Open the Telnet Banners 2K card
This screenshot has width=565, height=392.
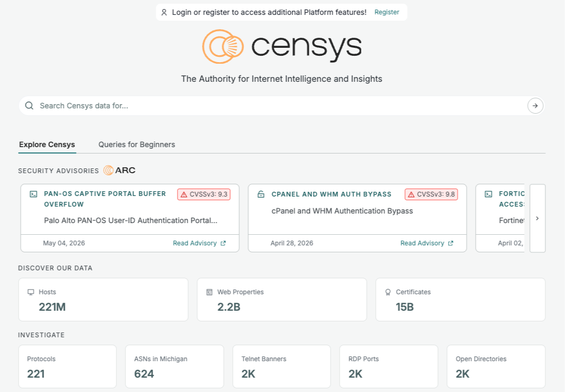click(282, 367)
